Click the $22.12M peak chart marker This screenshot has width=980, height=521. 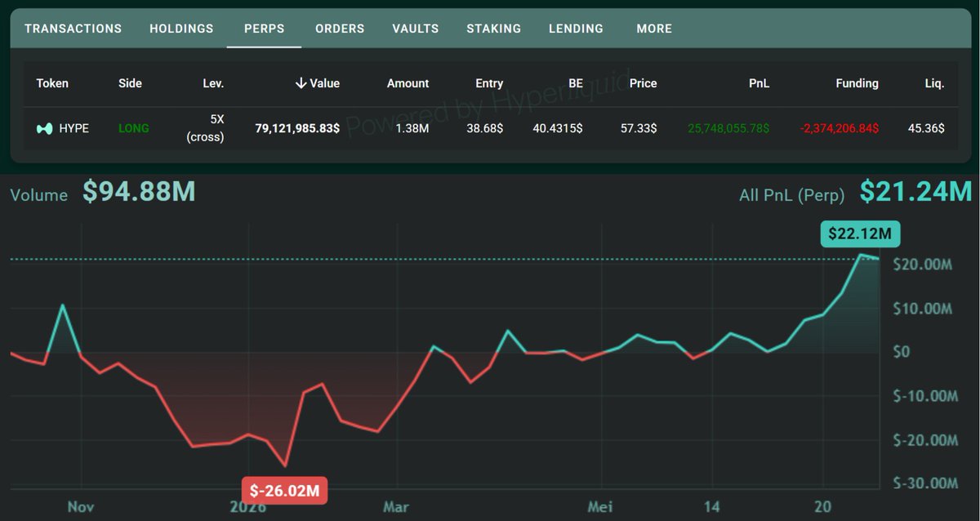(861, 234)
